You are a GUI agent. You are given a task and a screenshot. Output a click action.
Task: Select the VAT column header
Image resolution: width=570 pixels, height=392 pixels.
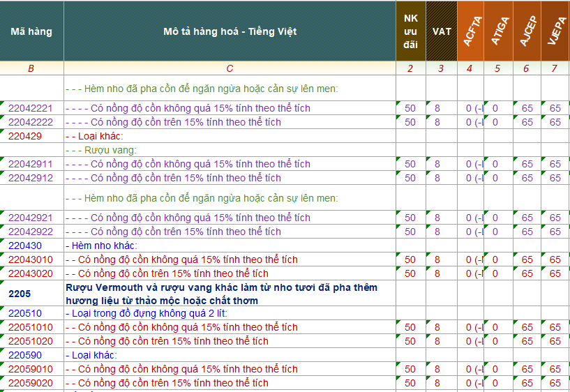[x=441, y=31]
